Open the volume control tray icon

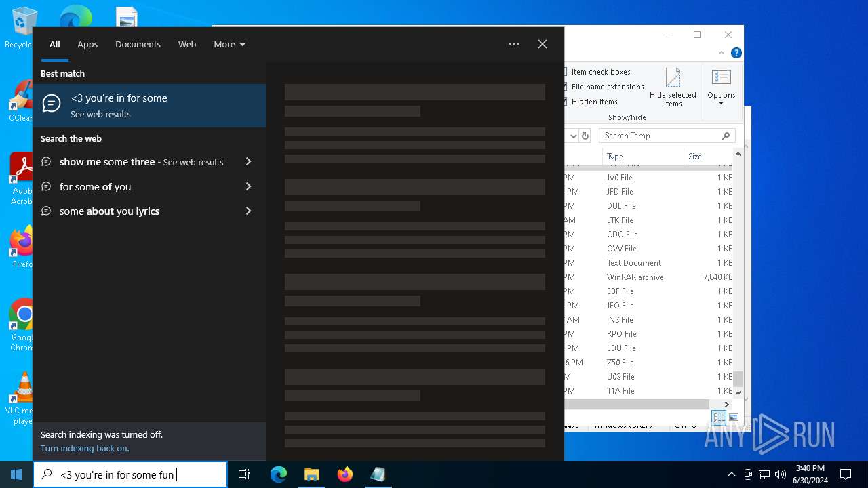tap(781, 474)
